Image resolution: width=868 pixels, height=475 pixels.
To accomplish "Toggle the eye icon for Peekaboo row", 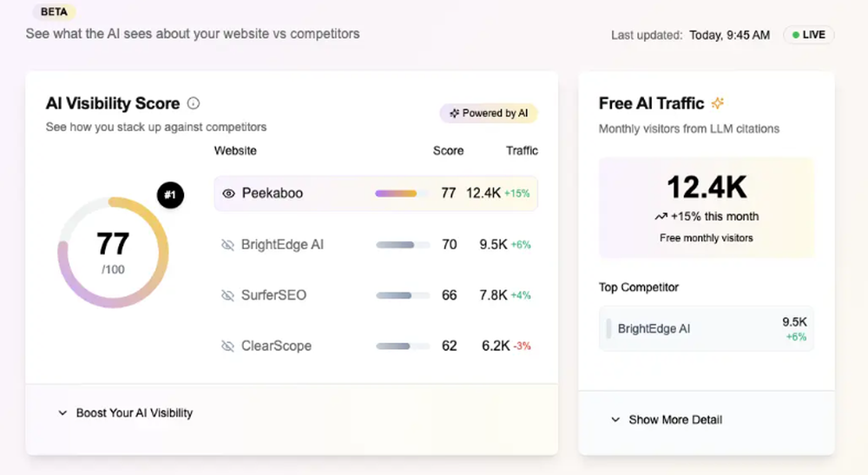I will tap(228, 194).
